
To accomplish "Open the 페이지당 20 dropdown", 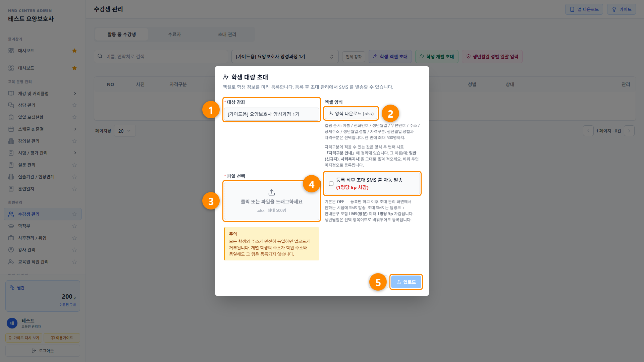I will point(125,131).
